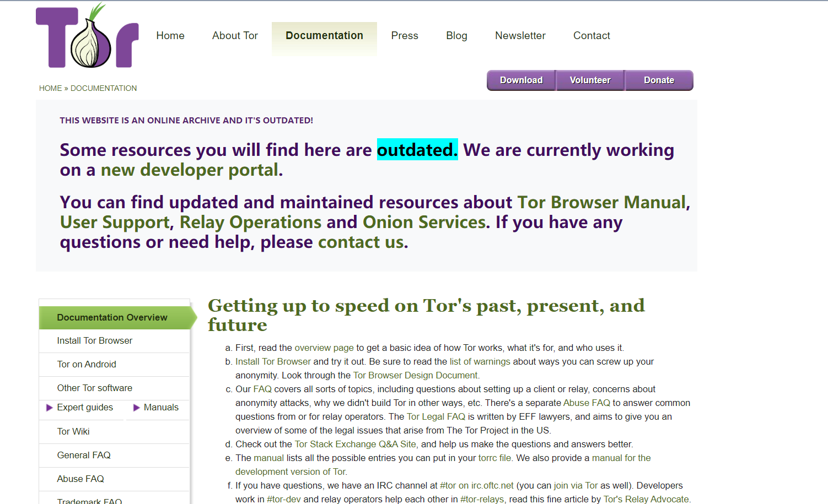Open #tor on irc.oftc.net link
This screenshot has height=504, width=828.
(477, 486)
